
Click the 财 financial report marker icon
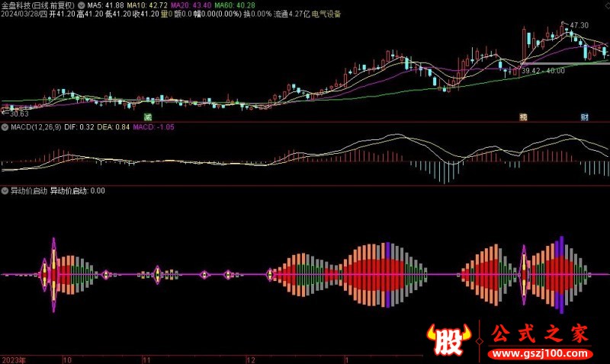[584, 117]
